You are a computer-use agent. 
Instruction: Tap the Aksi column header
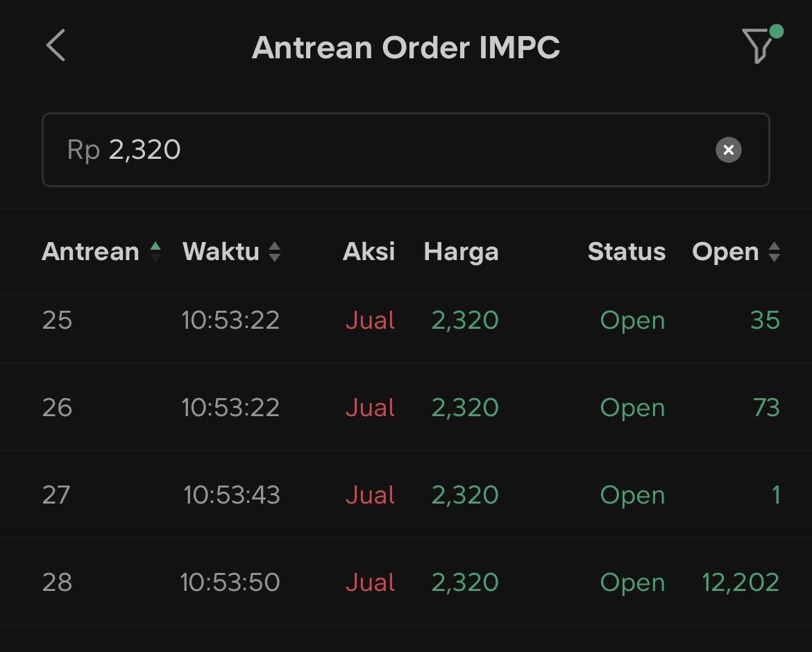pyautogui.click(x=369, y=252)
